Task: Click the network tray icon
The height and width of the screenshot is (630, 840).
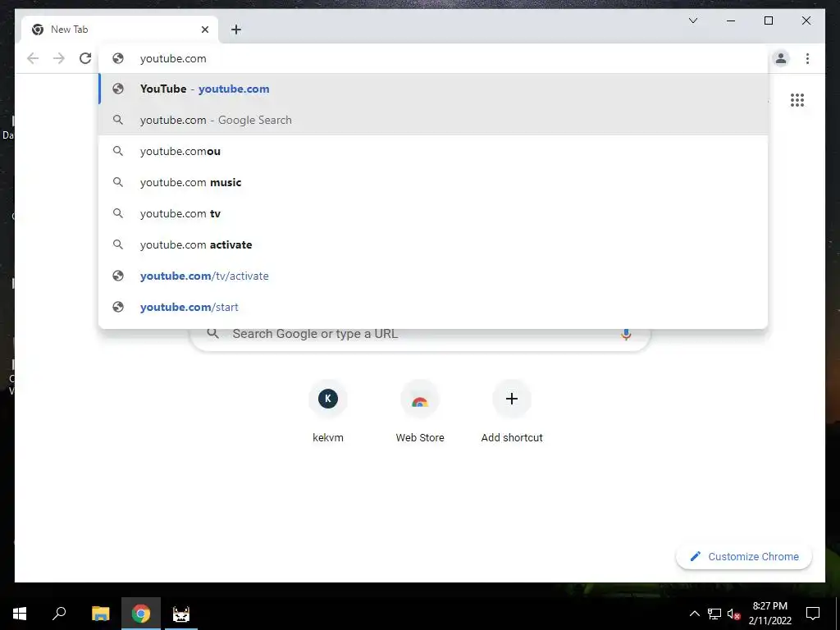Action: point(714,614)
